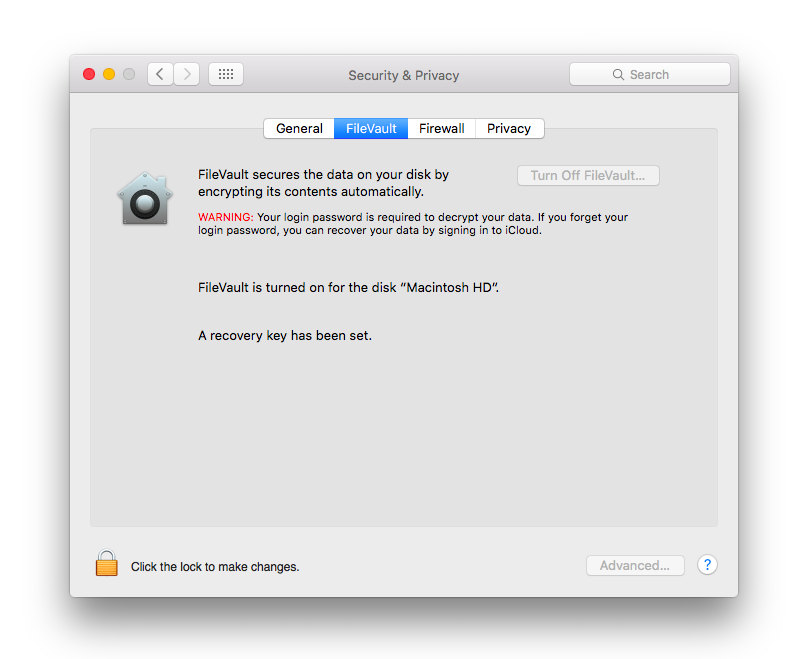Minimize the window with yellow button
794x659 pixels.
pyautogui.click(x=109, y=74)
